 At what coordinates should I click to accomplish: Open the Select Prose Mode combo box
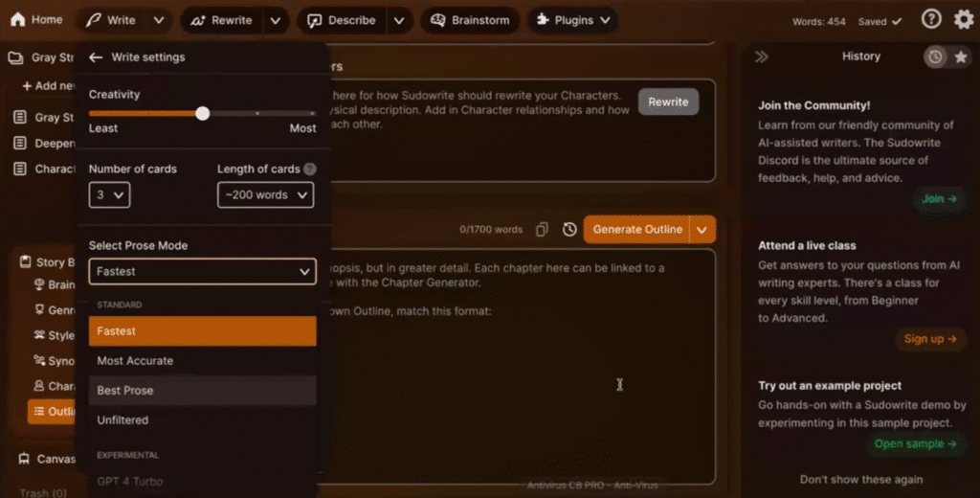(x=203, y=272)
